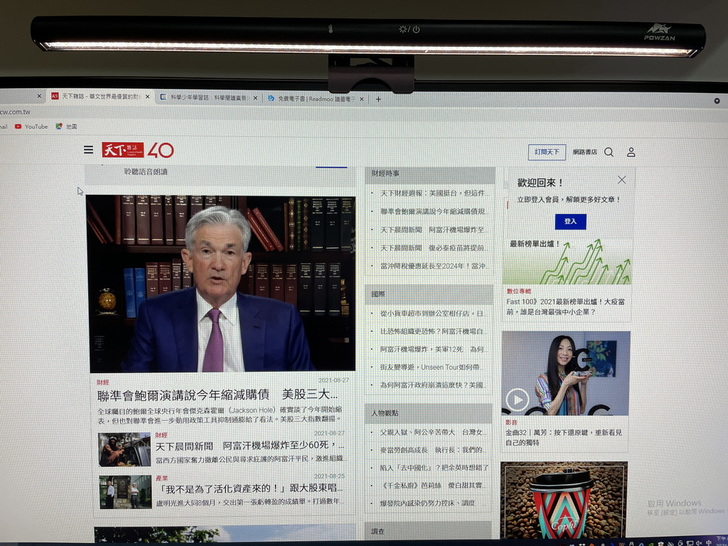The height and width of the screenshot is (546, 728).
Task: Open list item 比恐怖組織更恐怖？阿富汗機場
Action: tap(432, 331)
